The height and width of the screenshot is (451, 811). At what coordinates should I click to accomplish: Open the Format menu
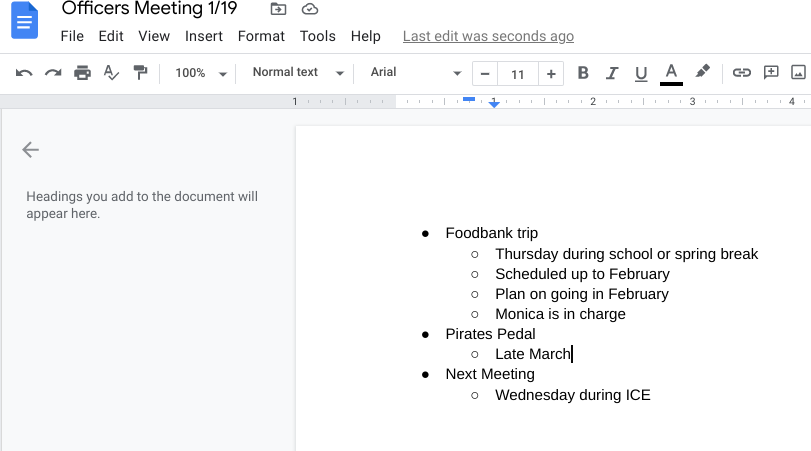pyautogui.click(x=261, y=36)
